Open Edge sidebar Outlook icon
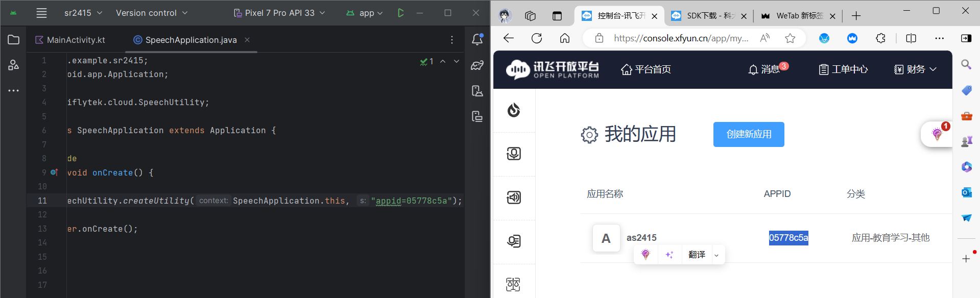Viewport: 980px width, 298px height. (x=966, y=192)
